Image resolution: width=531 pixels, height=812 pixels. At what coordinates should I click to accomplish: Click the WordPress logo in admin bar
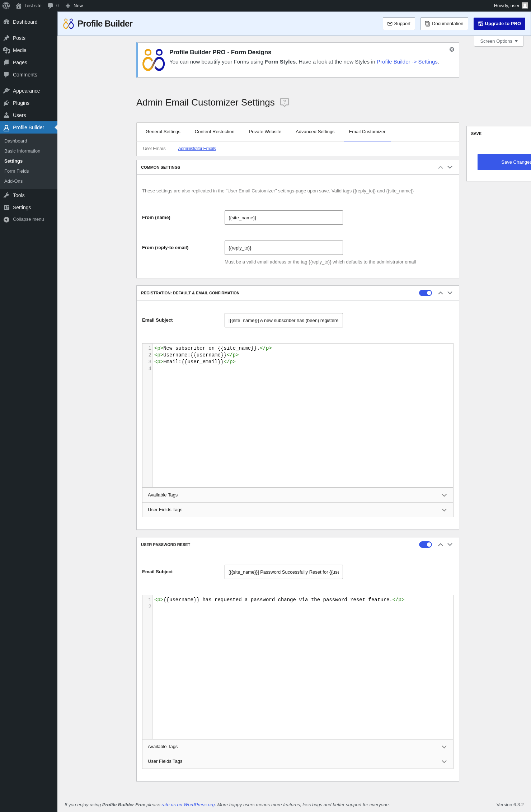point(6,6)
